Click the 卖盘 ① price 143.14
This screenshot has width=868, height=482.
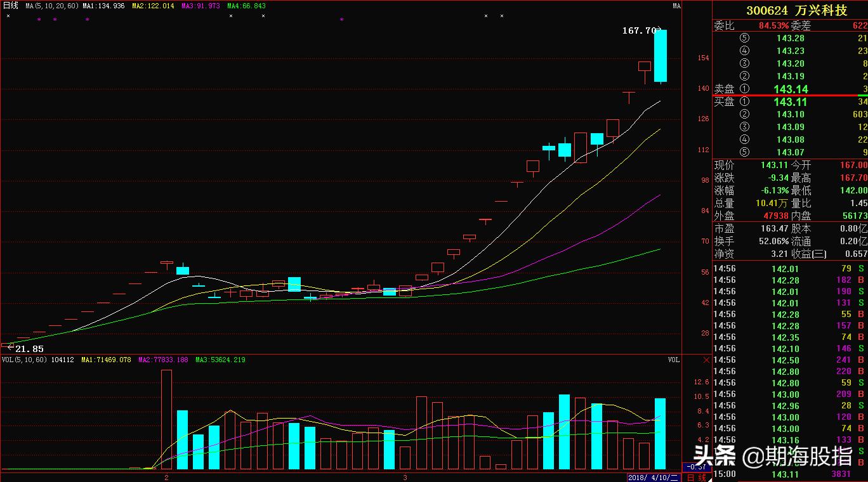(x=791, y=89)
